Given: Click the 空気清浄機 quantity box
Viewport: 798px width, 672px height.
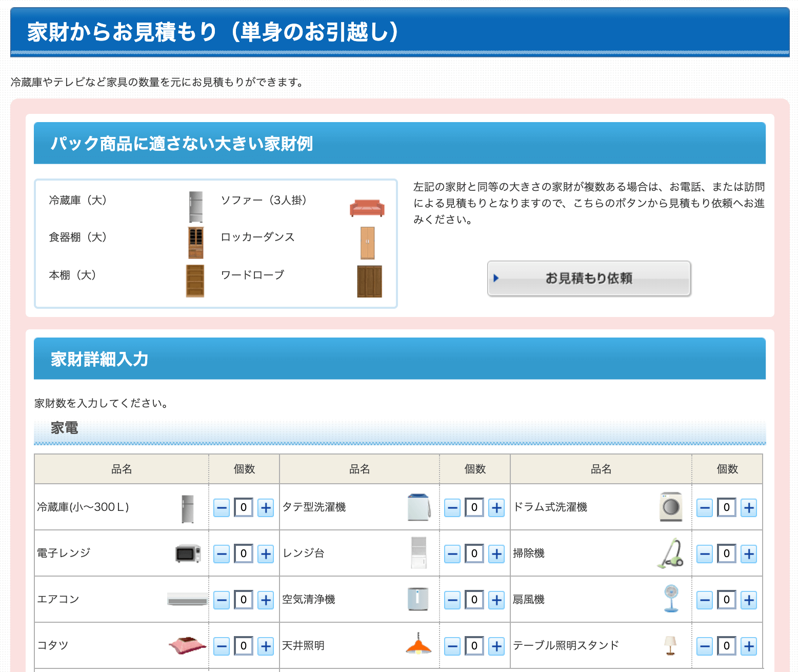Looking at the screenshot, I should (474, 600).
